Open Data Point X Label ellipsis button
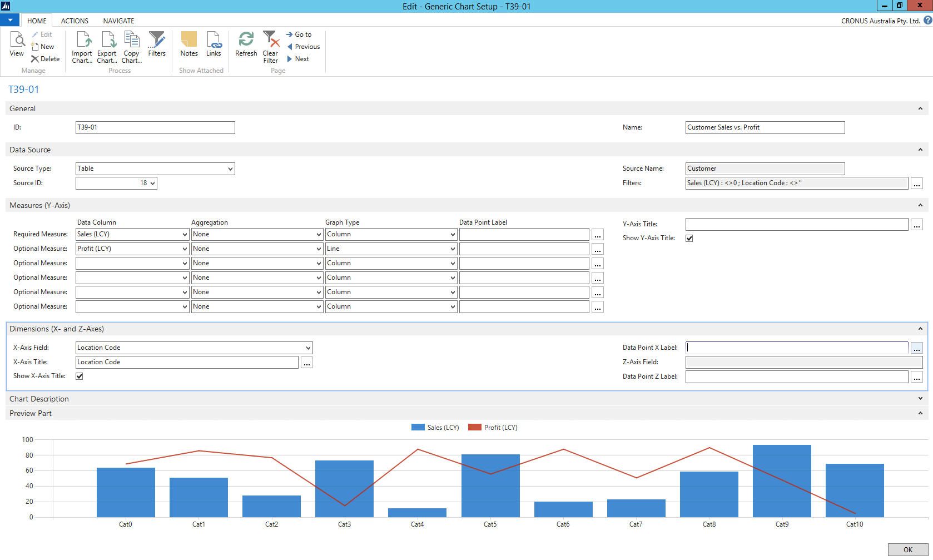Image resolution: width=933 pixels, height=560 pixels. (917, 348)
